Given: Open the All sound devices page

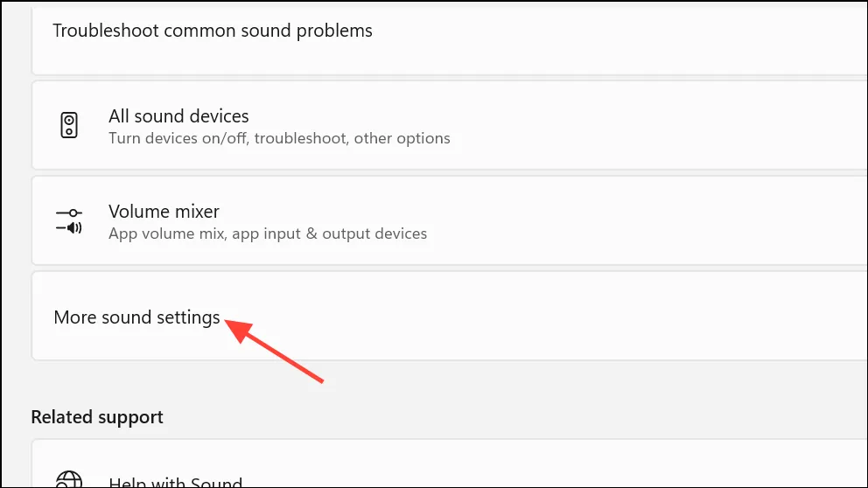Looking at the screenshot, I should [x=450, y=125].
